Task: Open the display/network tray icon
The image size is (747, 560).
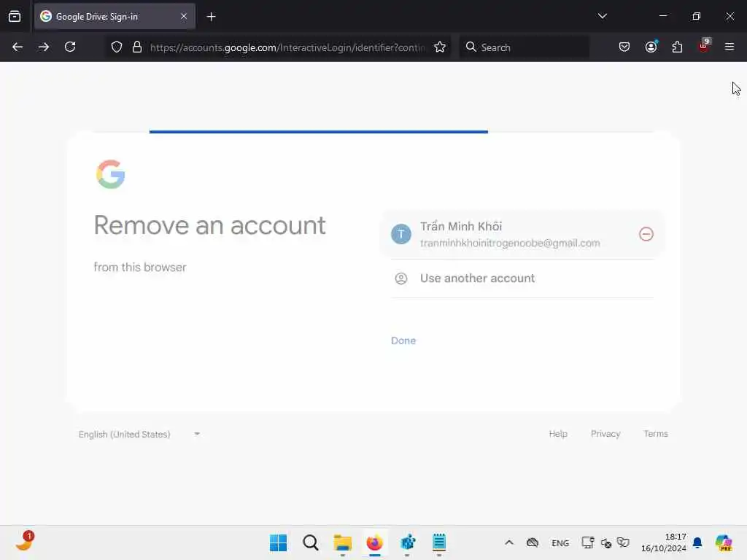Action: pos(588,542)
